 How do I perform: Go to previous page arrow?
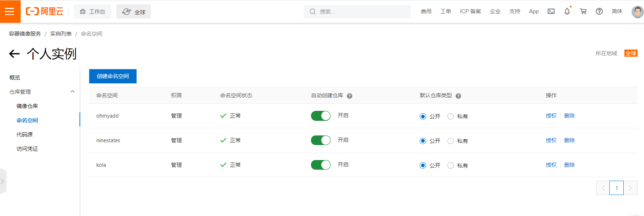[x=603, y=188]
